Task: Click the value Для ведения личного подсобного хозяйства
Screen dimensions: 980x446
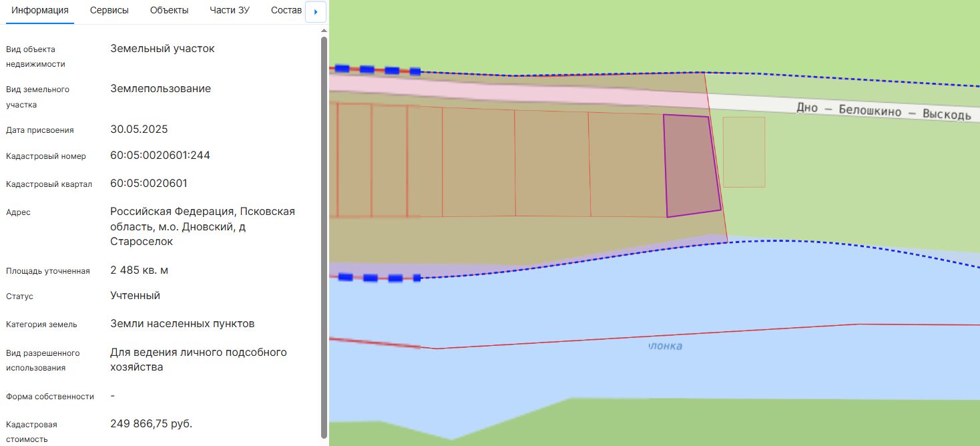Action: [x=198, y=359]
